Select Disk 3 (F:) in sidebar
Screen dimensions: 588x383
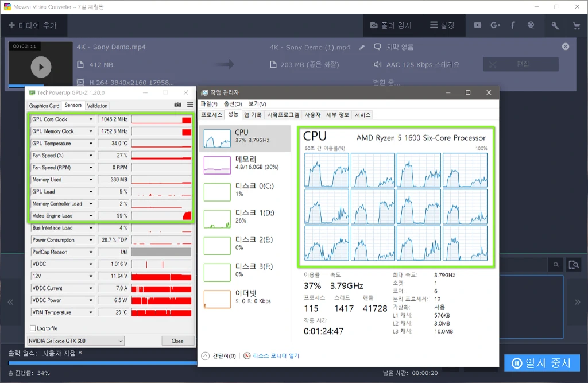[x=245, y=272]
